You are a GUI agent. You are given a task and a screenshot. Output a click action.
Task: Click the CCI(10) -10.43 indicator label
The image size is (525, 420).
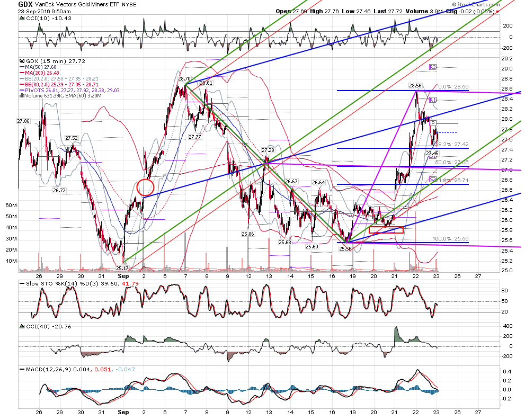pos(49,19)
